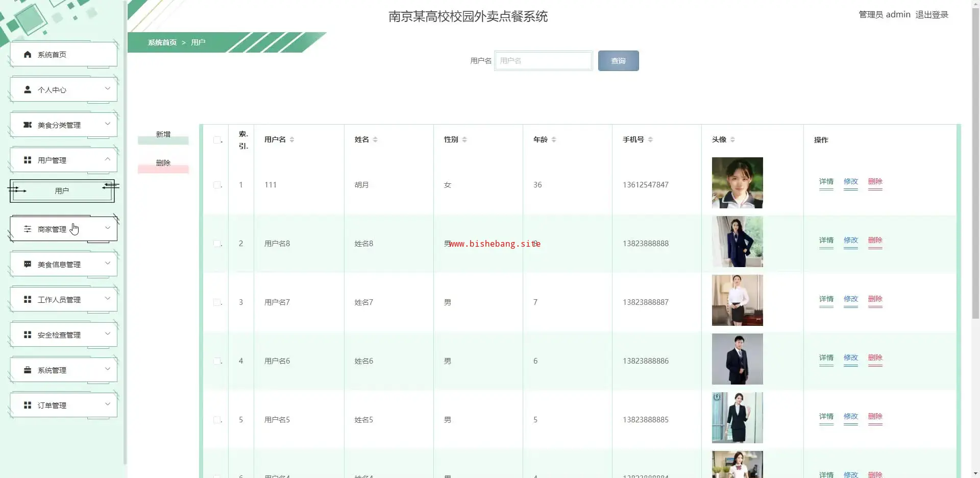The image size is (980, 478).
Task: Click the person icon for 个人中心
Action: [28, 89]
